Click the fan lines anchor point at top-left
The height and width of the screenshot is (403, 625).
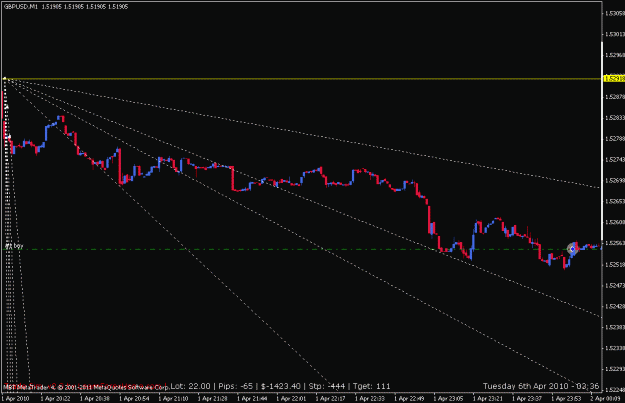pyautogui.click(x=5, y=79)
